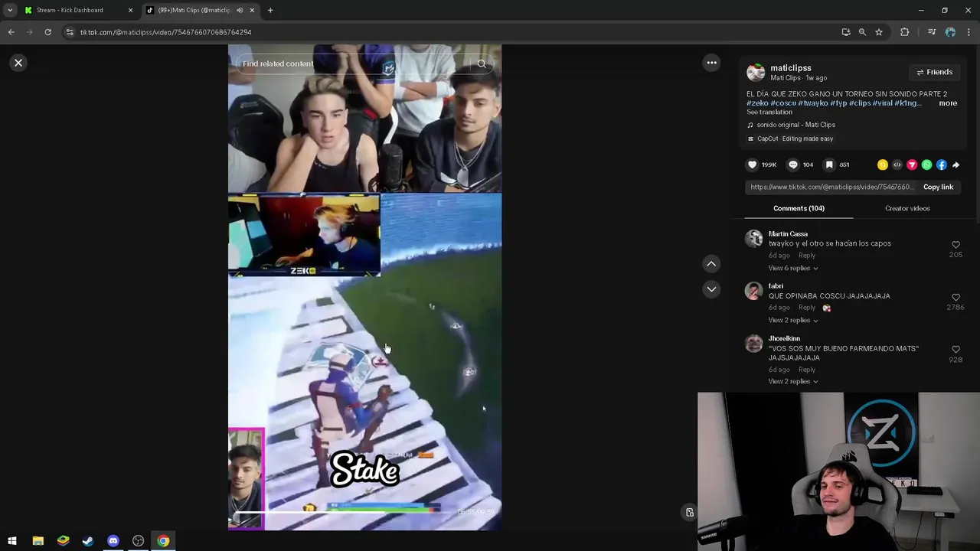Reply to fabri's comment

[x=807, y=308]
